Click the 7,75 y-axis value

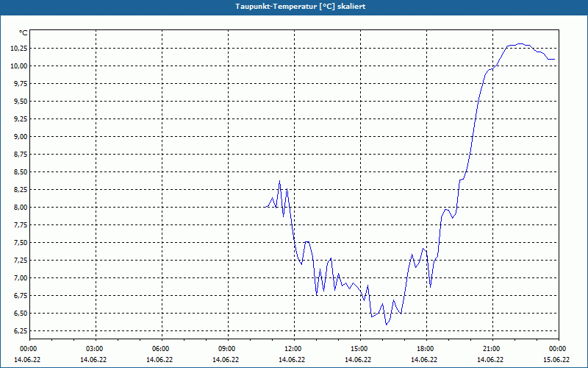point(21,225)
